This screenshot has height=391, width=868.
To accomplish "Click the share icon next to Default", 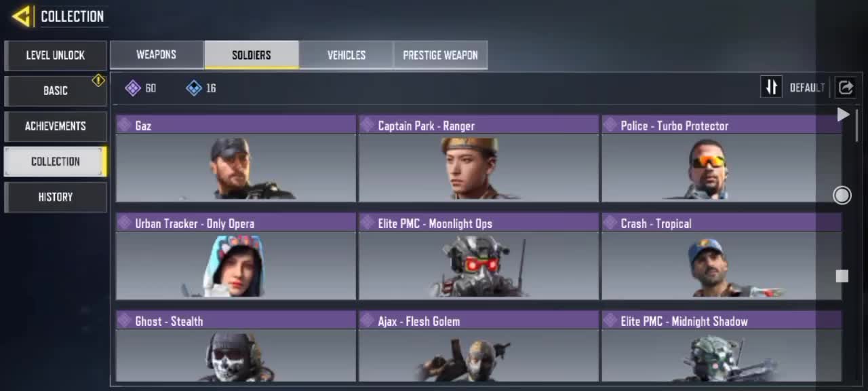I will (x=846, y=87).
